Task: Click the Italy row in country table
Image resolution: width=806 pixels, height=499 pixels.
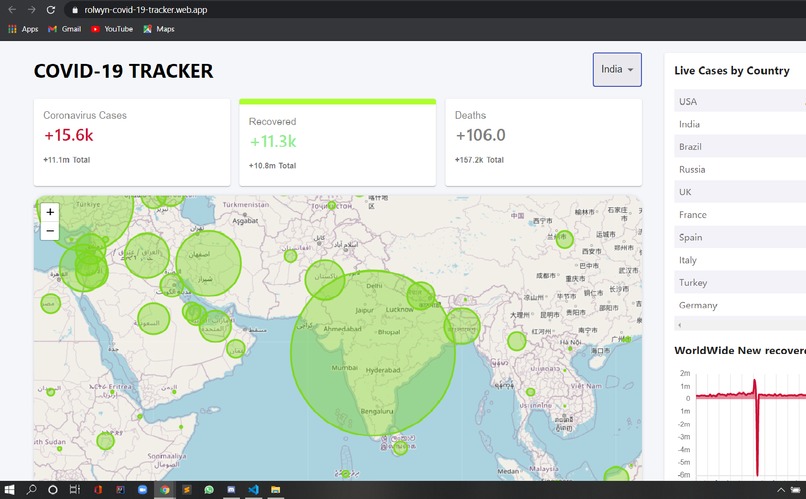Action: pos(740,260)
